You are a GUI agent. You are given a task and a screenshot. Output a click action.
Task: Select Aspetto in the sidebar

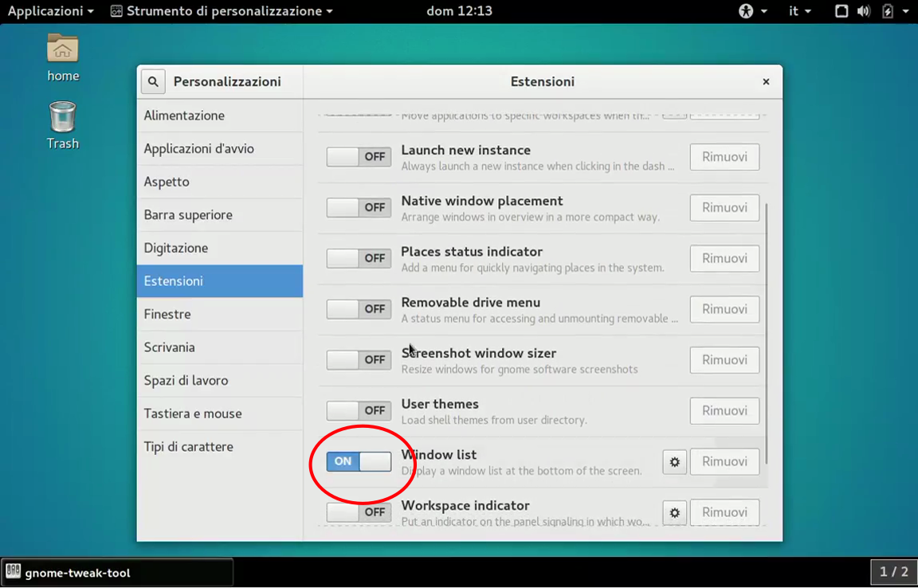click(167, 182)
